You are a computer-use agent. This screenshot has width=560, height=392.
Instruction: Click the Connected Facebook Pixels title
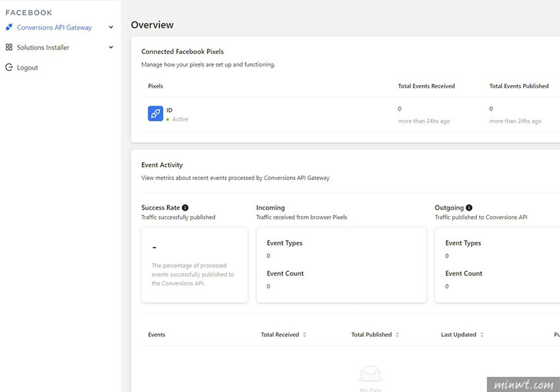click(x=182, y=51)
